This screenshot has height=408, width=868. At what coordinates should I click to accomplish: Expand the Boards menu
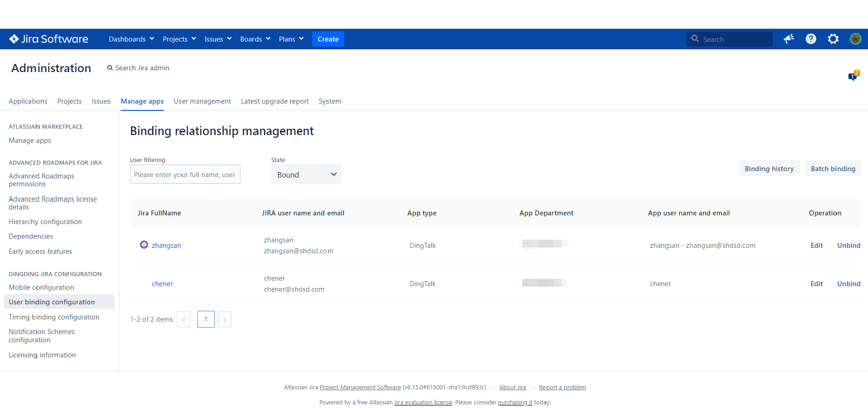tap(255, 39)
